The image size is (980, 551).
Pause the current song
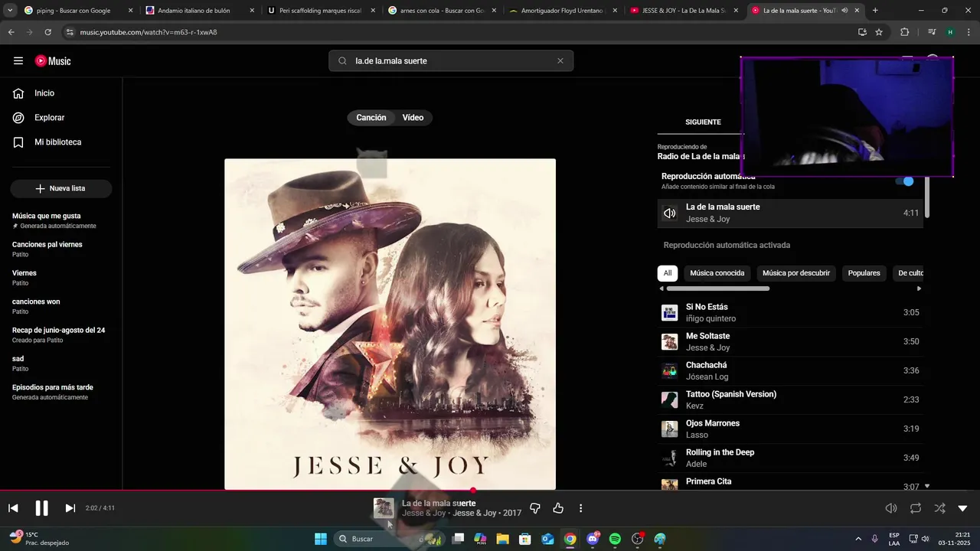coord(41,508)
